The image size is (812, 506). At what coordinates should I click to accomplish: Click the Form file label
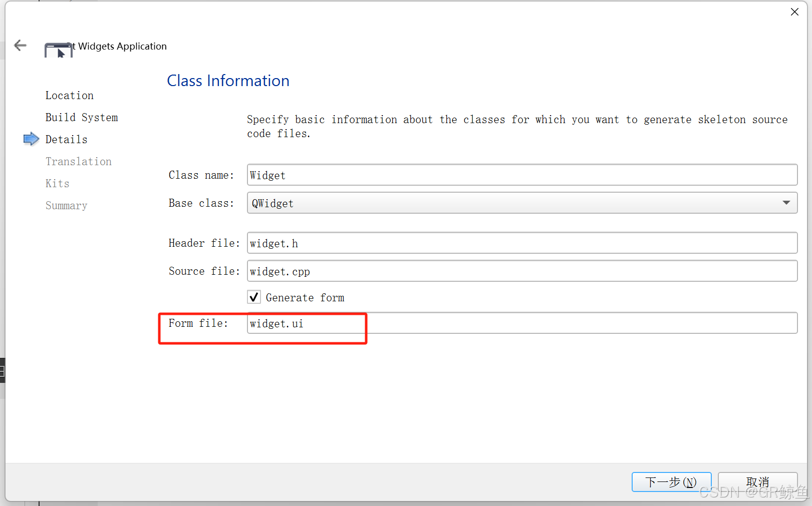pyautogui.click(x=198, y=323)
